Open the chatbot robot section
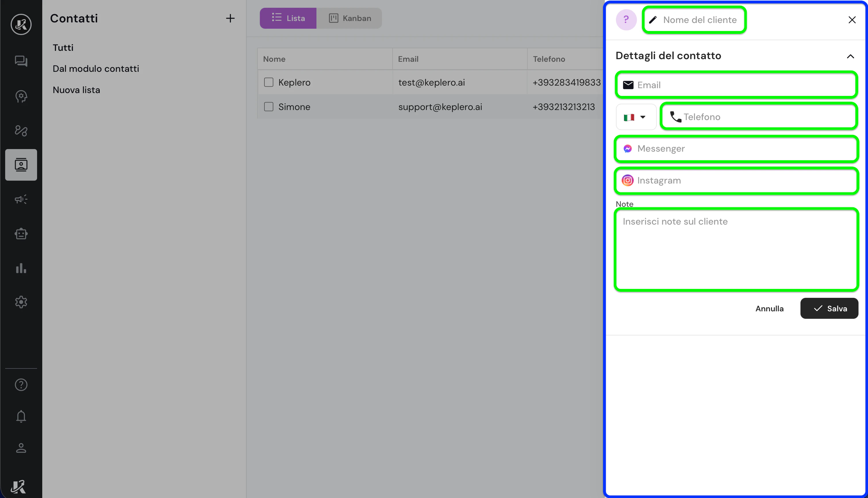Viewport: 868px width, 498px height. (21, 234)
